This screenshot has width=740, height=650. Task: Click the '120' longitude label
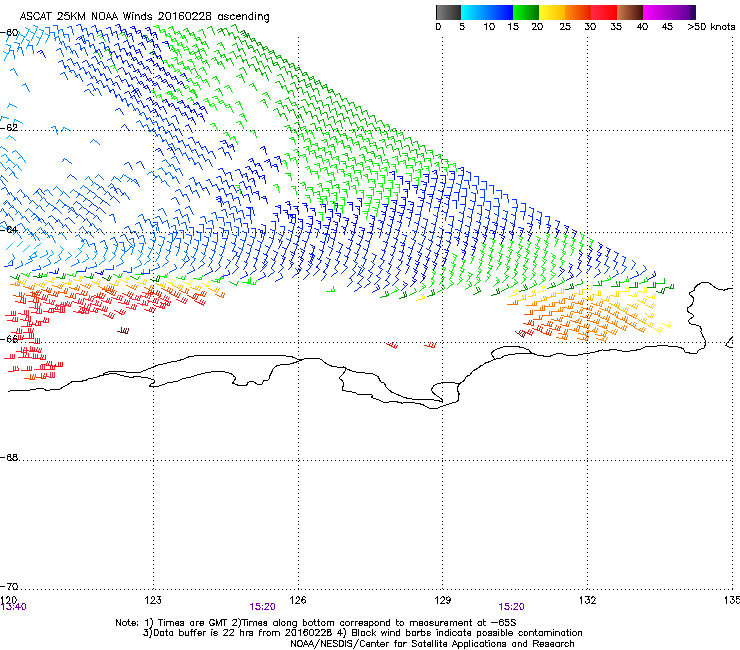click(x=8, y=600)
